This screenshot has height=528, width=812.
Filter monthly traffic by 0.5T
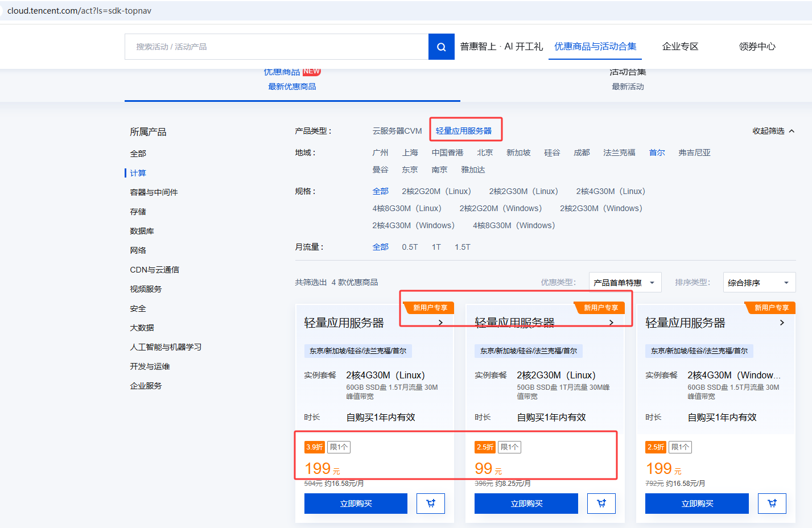point(410,247)
